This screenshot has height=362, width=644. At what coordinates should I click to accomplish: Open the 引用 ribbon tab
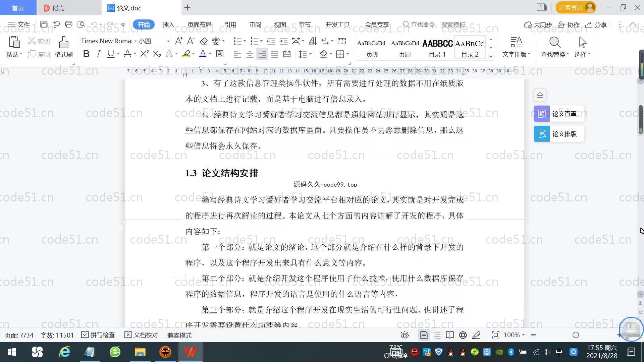click(230, 24)
